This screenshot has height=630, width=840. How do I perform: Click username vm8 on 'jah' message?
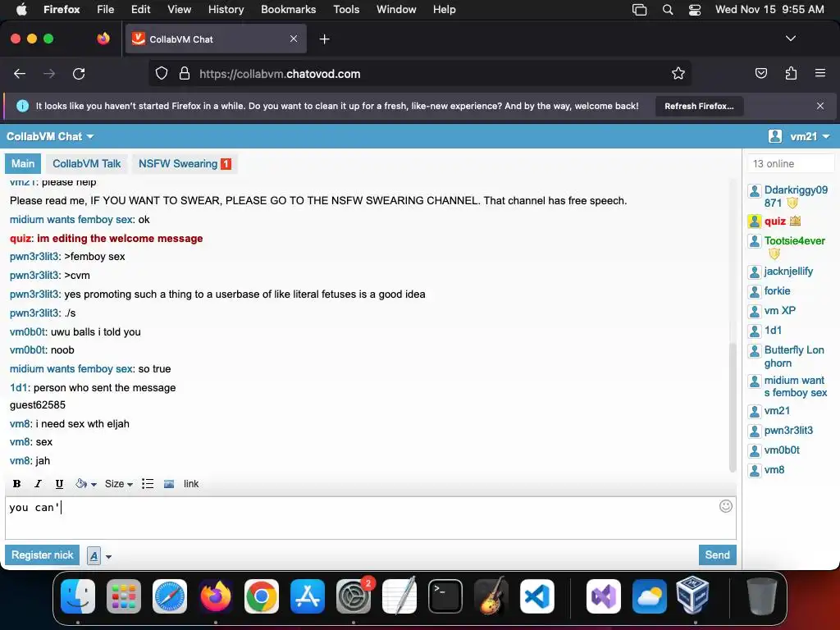point(20,461)
